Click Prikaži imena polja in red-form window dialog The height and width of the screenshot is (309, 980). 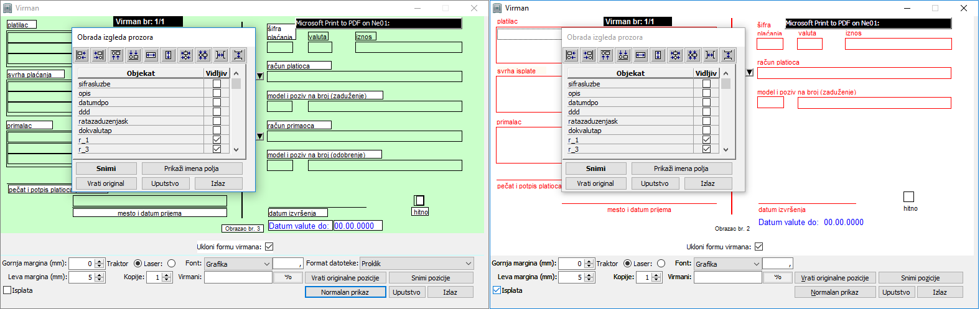[681, 168]
